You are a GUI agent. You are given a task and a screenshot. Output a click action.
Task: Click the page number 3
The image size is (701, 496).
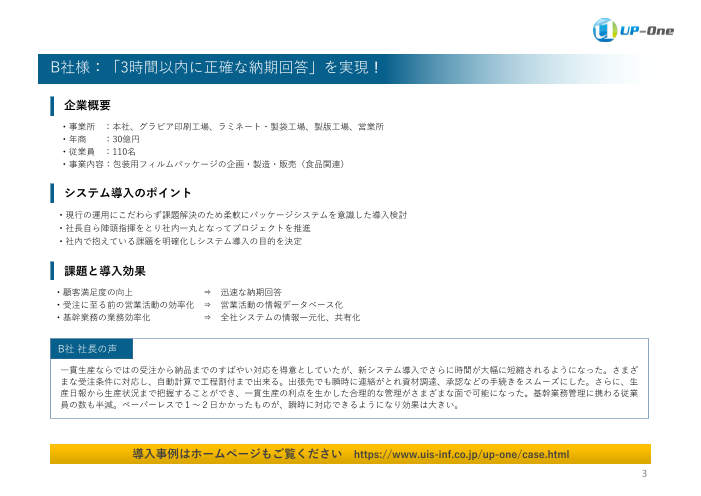(x=644, y=474)
